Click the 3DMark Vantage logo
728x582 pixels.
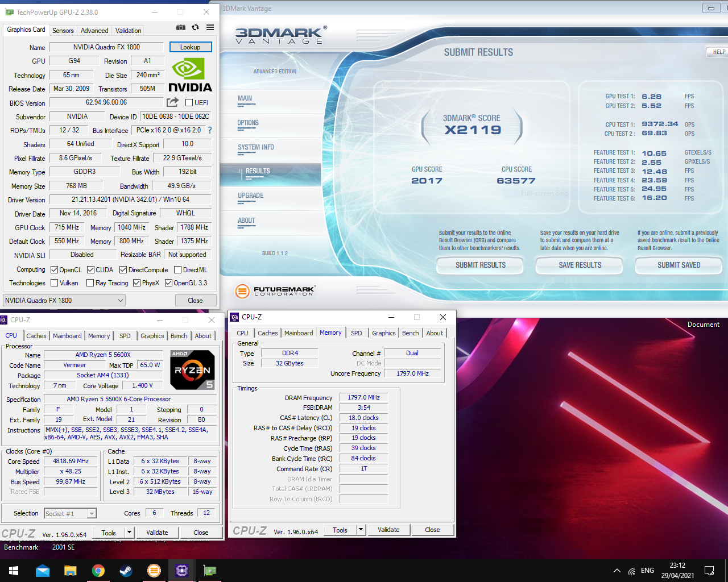coord(281,35)
